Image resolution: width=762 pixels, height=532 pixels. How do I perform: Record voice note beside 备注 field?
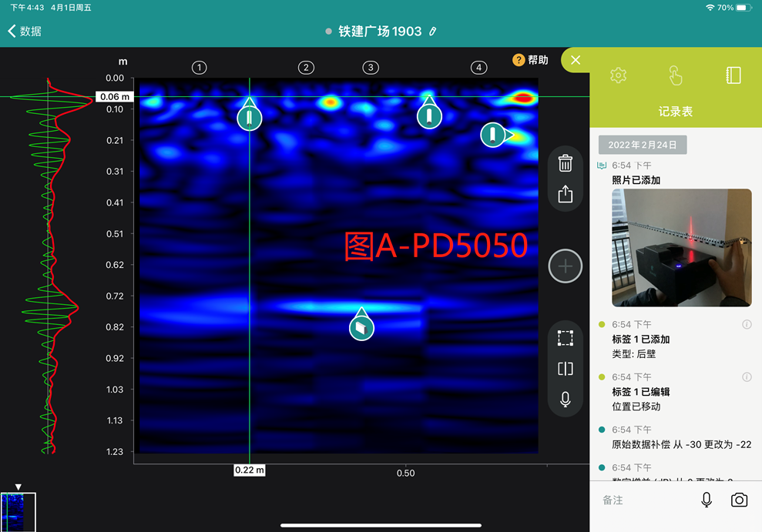pos(706,500)
